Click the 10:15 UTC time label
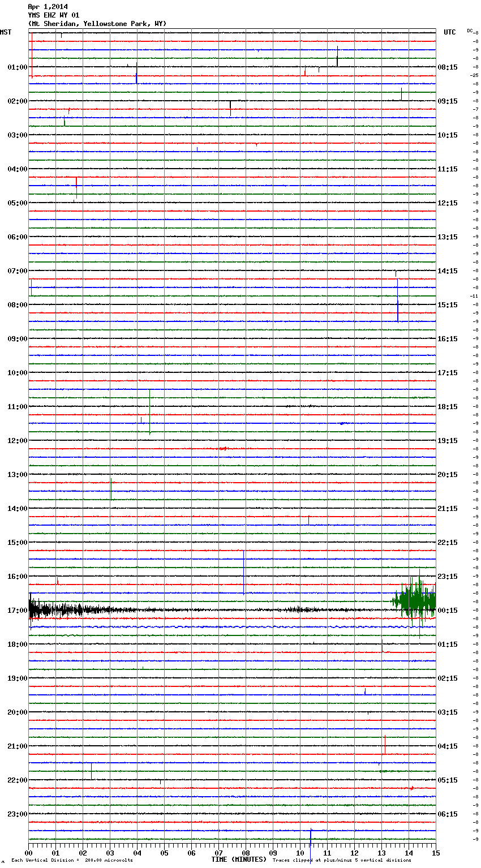The image size is (481, 868). [x=448, y=135]
